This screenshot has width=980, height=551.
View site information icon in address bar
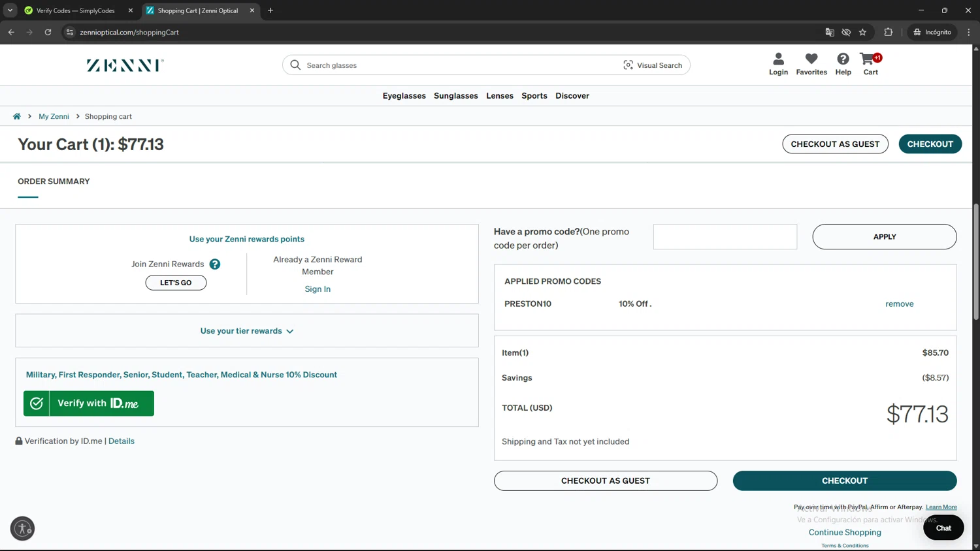click(x=70, y=32)
